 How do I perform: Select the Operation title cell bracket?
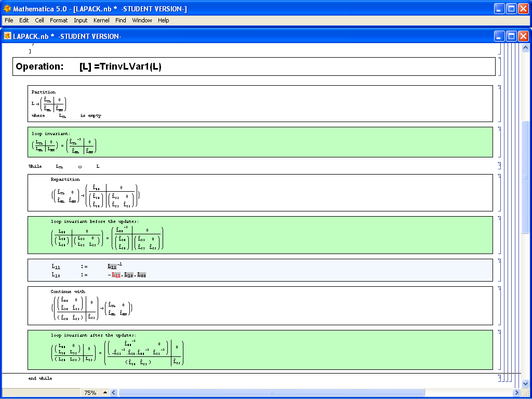coord(499,66)
